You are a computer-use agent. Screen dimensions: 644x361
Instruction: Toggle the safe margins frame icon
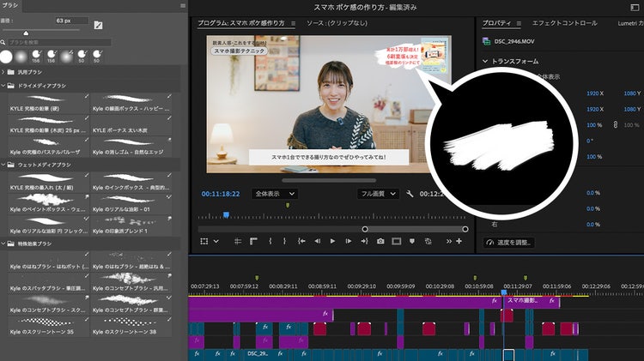[396, 242]
